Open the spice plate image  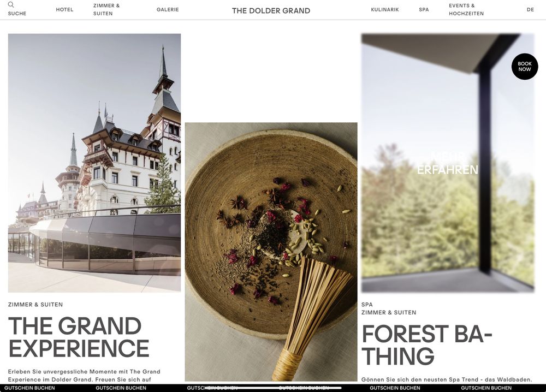[x=271, y=252]
